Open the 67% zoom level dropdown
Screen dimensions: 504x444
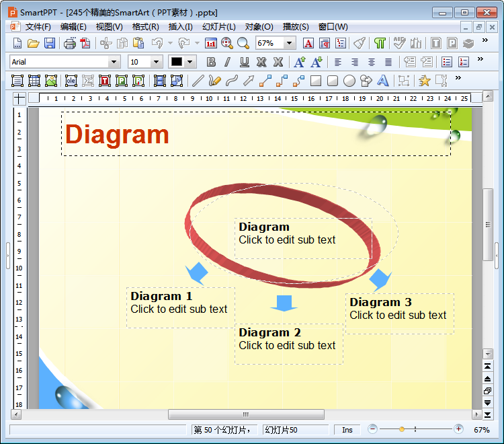pyautogui.click(x=290, y=43)
